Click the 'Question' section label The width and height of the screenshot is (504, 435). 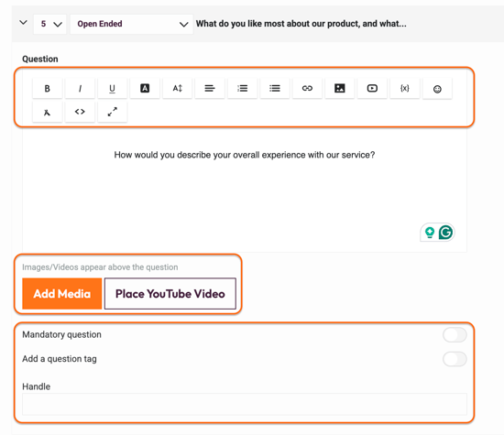click(40, 60)
